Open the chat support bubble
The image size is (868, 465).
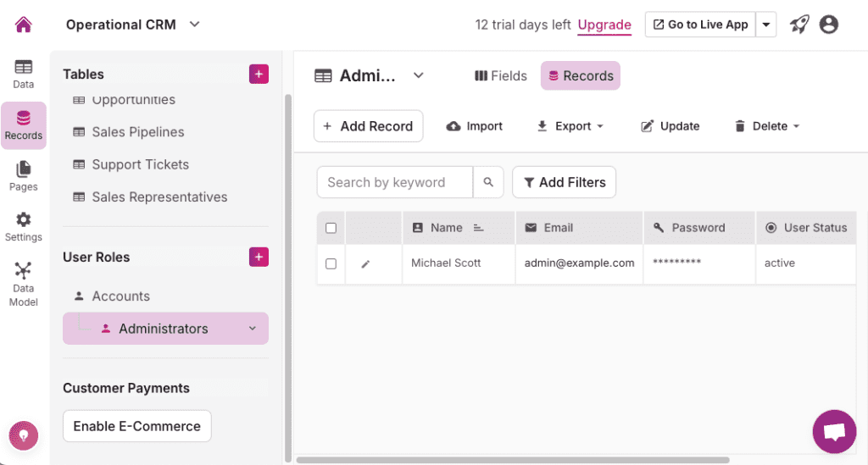point(834,432)
